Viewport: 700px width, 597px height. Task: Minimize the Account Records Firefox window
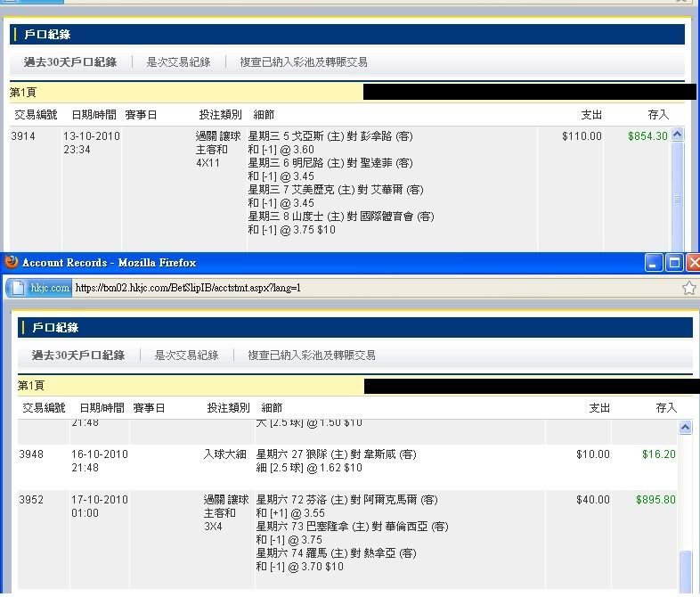654,263
